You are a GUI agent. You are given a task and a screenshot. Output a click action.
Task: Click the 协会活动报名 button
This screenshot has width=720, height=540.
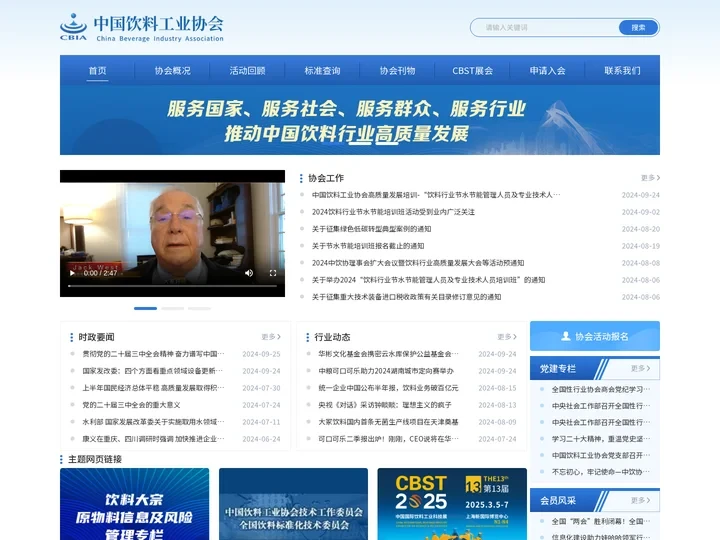[x=595, y=336]
